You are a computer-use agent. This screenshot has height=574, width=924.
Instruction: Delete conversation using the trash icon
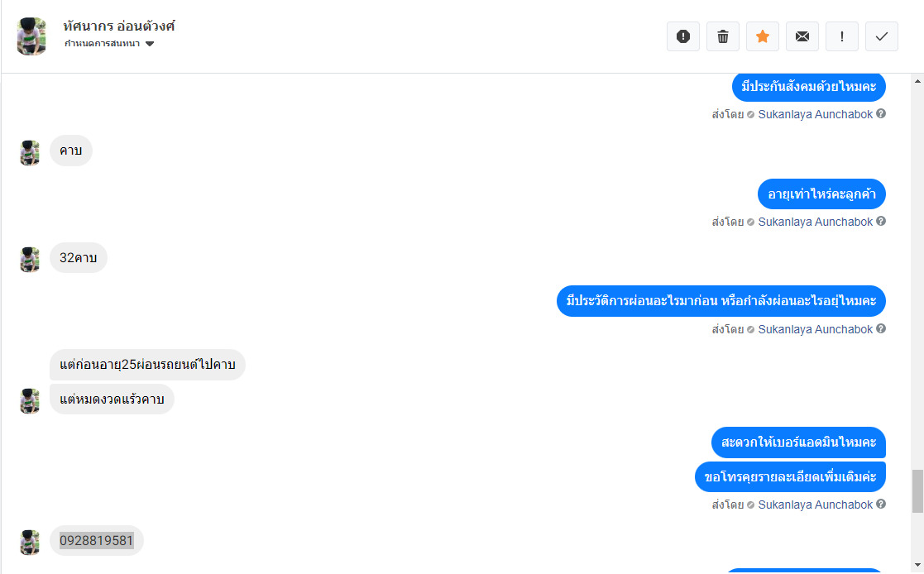coord(723,36)
